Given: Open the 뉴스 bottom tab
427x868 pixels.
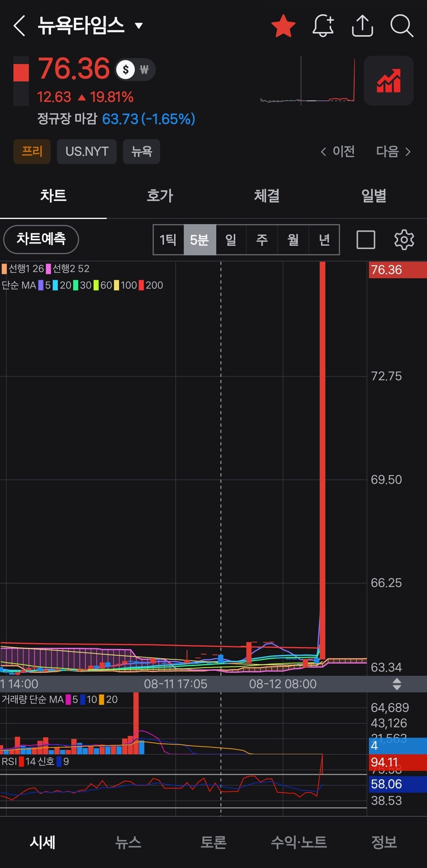Looking at the screenshot, I should (128, 842).
